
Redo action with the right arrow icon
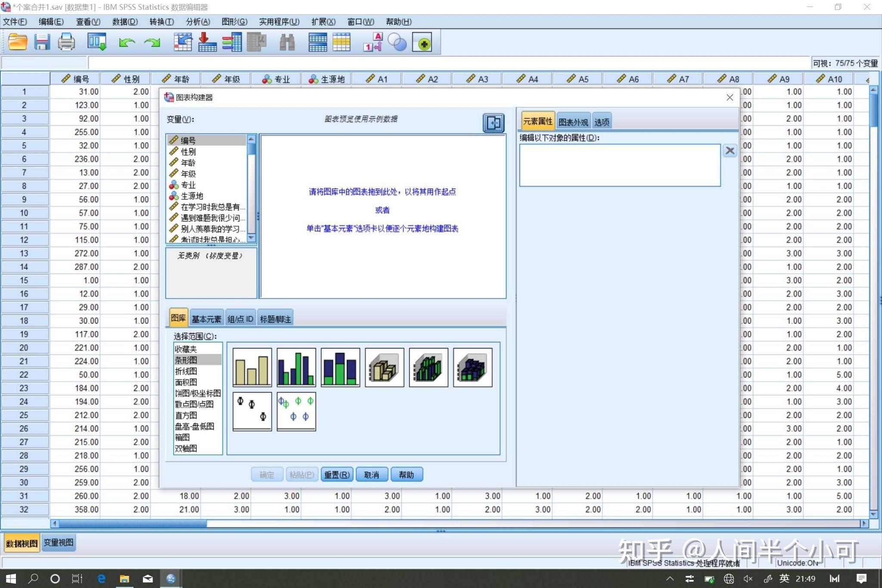[152, 42]
